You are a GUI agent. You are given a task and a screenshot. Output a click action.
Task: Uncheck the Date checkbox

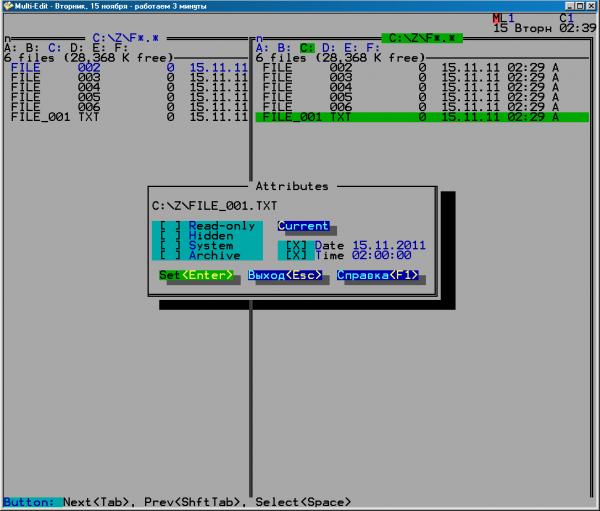pos(296,246)
